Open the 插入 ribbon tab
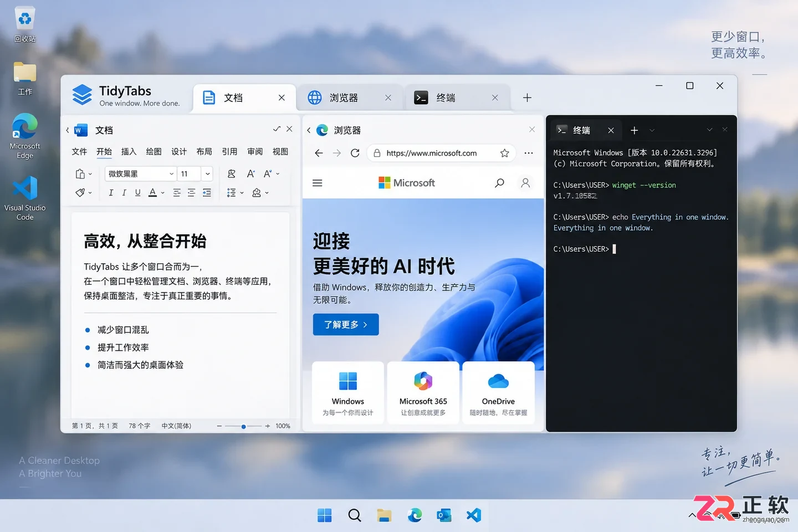 click(x=129, y=152)
